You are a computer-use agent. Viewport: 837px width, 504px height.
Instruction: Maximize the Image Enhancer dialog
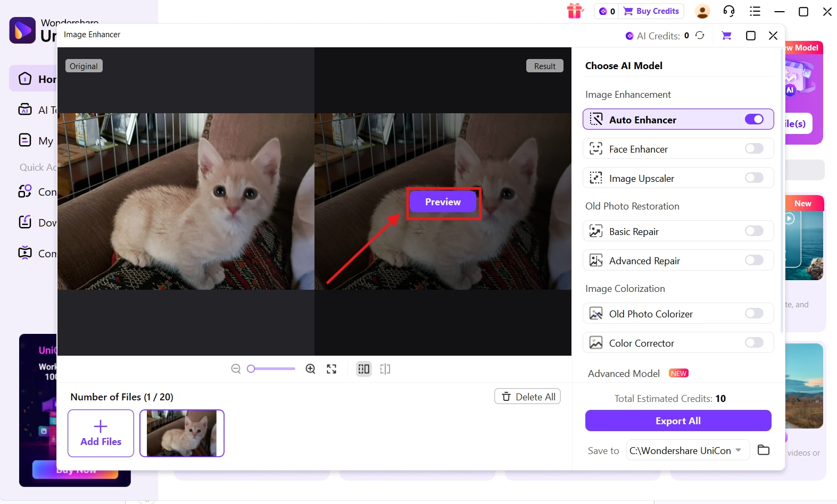751,36
